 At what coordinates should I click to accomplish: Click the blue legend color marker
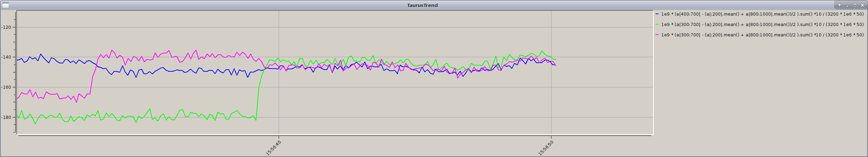(657, 14)
